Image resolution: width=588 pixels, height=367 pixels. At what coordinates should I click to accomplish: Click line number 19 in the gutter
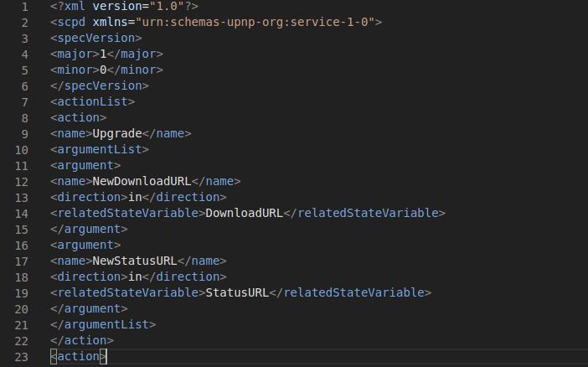(22, 293)
